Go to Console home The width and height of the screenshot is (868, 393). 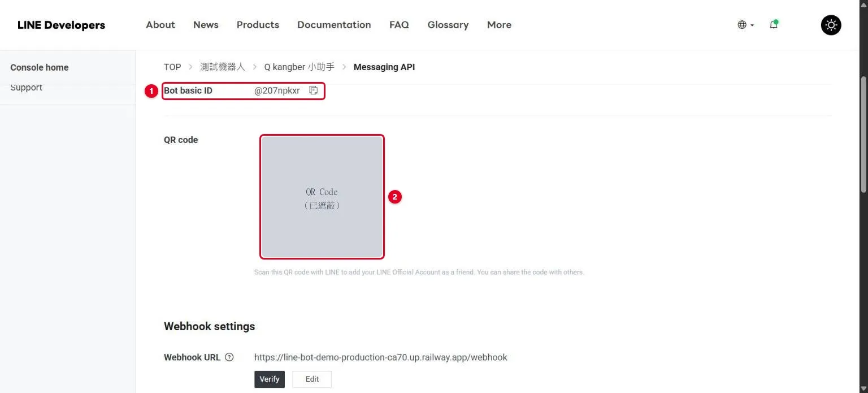point(40,67)
